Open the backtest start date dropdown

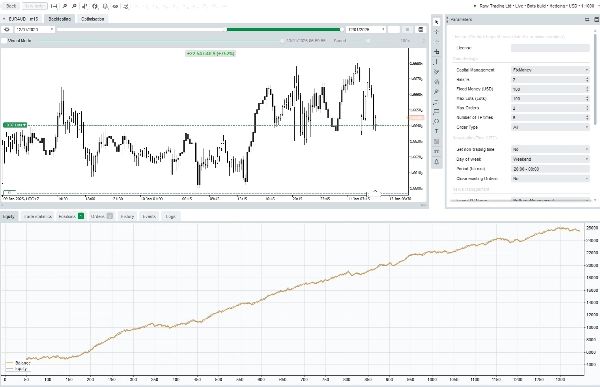click(x=34, y=29)
